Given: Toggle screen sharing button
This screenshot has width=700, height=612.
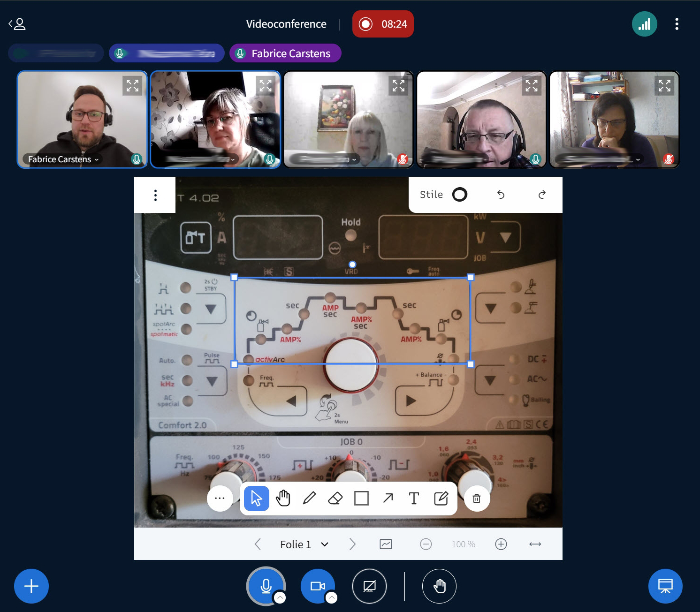Looking at the screenshot, I should point(369,586).
